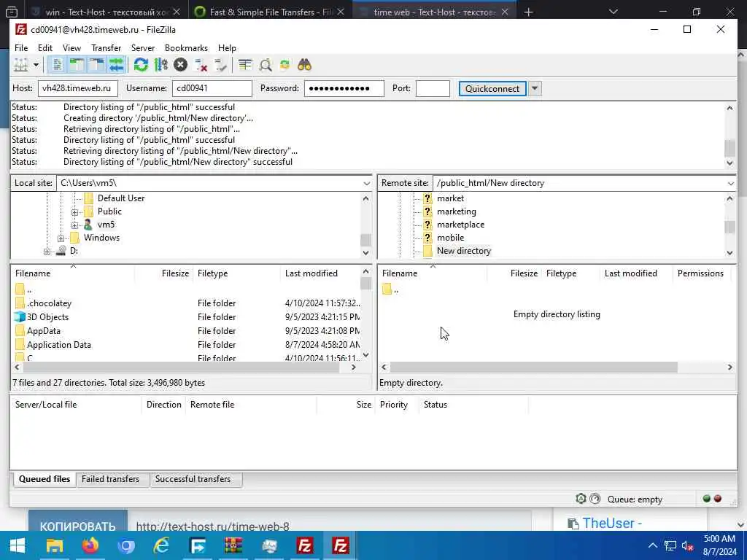Viewport: 747px width, 560px height.
Task: Select the .chocolatey folder row
Action: [187, 303]
